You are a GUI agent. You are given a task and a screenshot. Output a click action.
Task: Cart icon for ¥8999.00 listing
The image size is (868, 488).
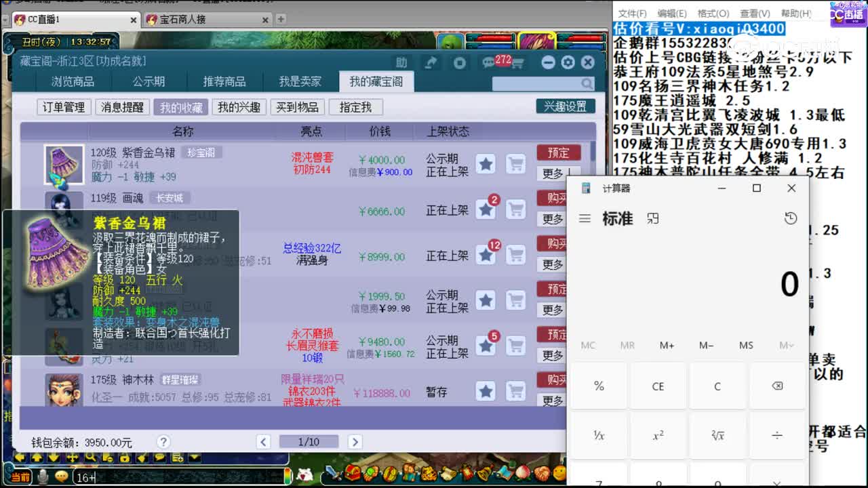point(516,255)
